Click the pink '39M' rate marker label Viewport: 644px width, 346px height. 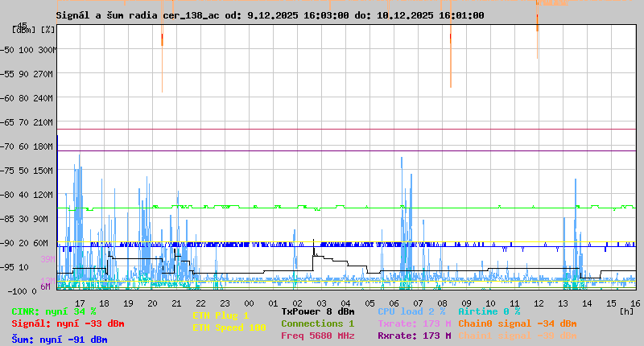[x=47, y=259]
